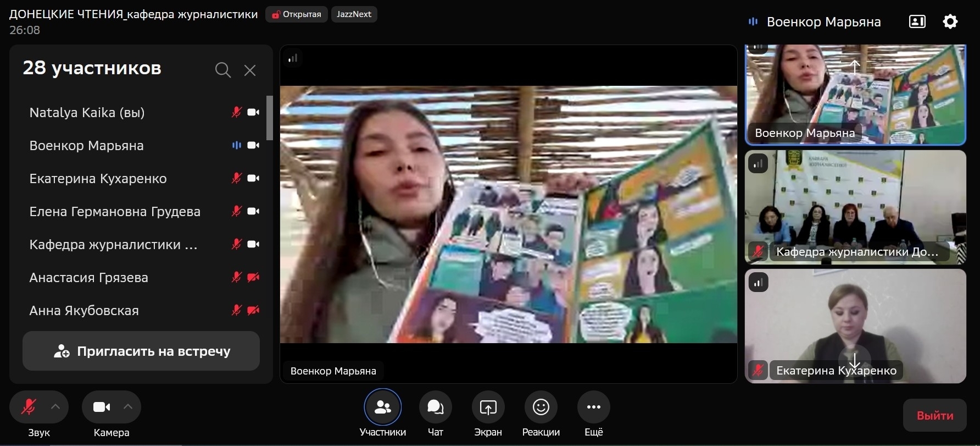Toggle microphone with Звук button
Viewport: 980px width, 446px height.
coord(29,408)
